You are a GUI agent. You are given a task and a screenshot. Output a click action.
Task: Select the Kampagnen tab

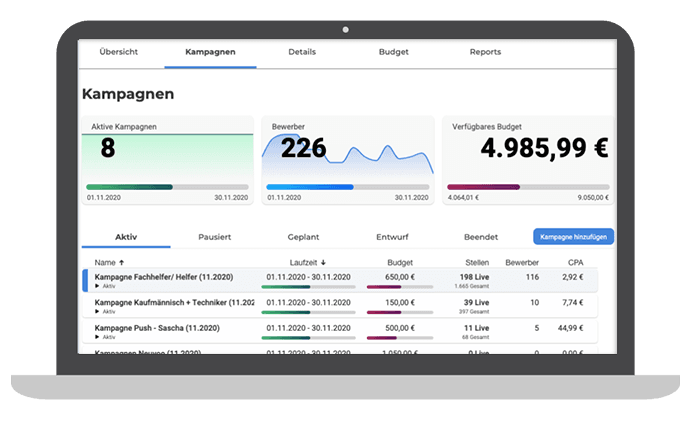[x=210, y=52]
